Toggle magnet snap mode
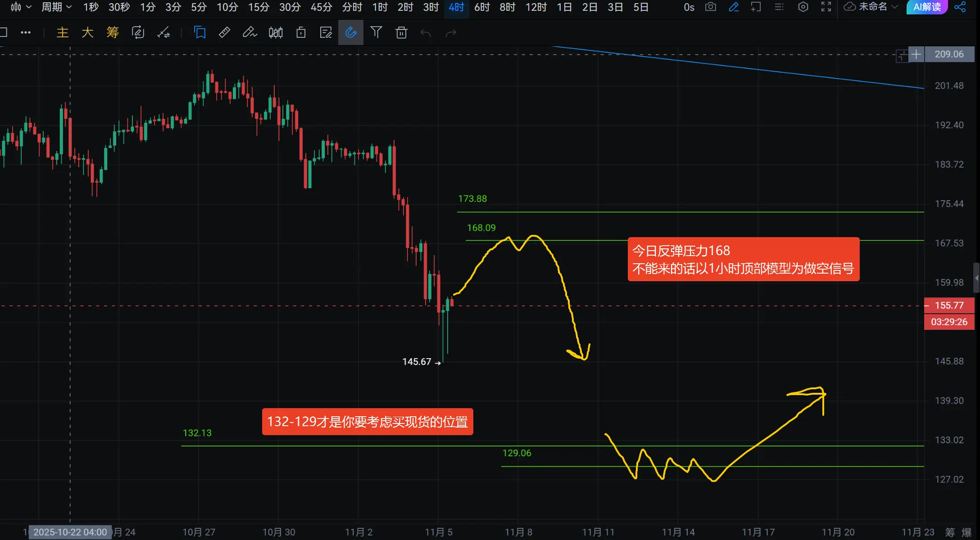Viewport: 980px width, 540px height. tap(350, 32)
